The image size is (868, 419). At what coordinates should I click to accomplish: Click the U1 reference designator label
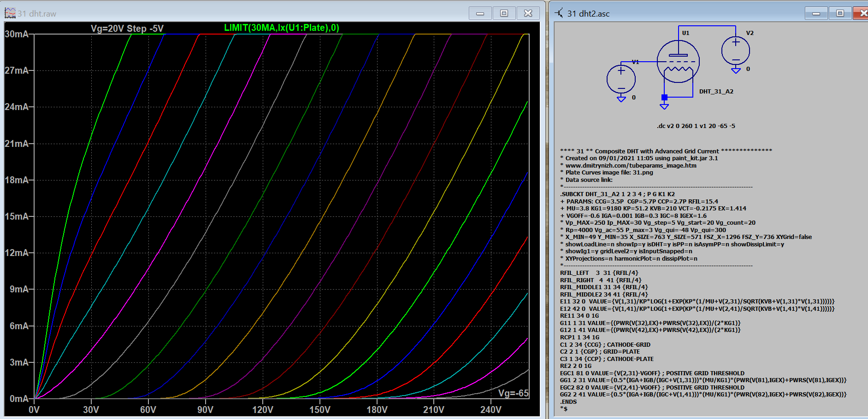(685, 33)
